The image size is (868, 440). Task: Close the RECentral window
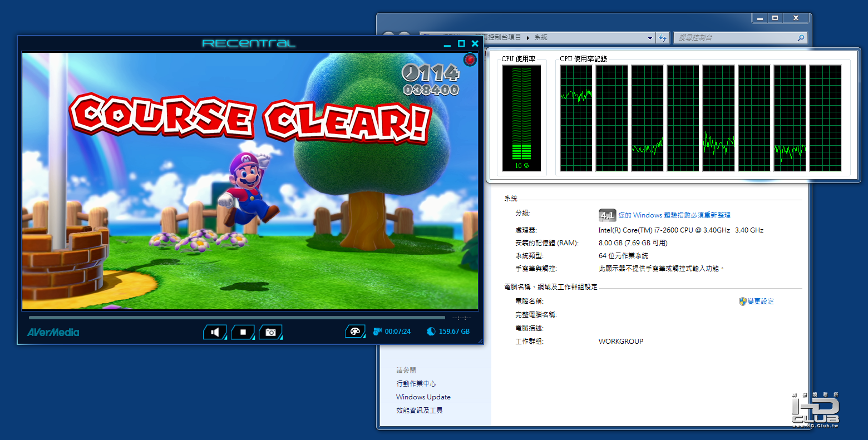pos(475,43)
